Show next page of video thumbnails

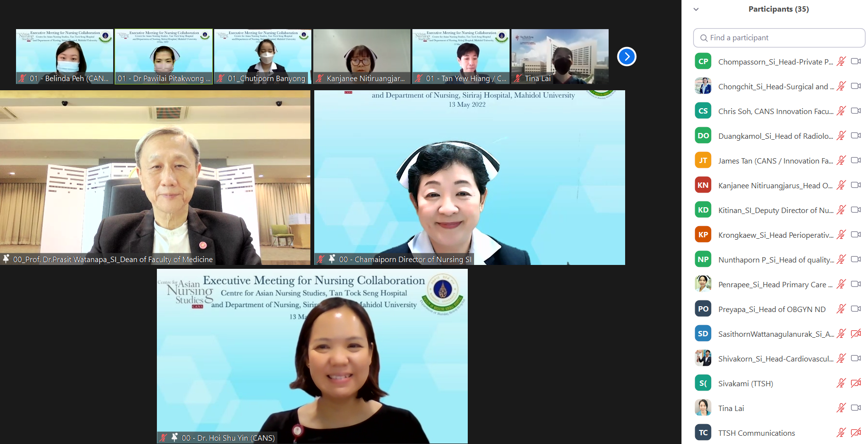[x=627, y=57]
